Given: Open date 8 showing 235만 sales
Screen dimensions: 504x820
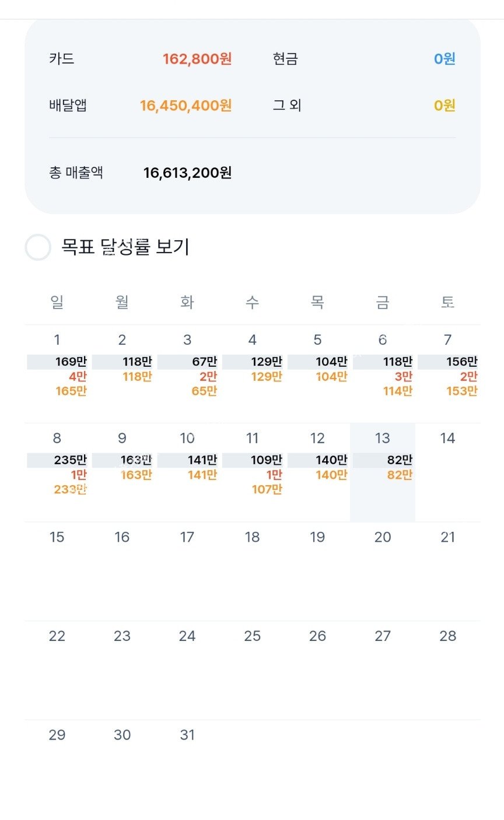Looking at the screenshot, I should [x=57, y=472].
